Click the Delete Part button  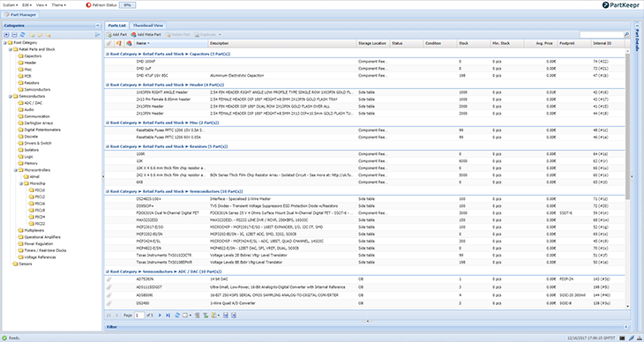pyautogui.click(x=177, y=35)
